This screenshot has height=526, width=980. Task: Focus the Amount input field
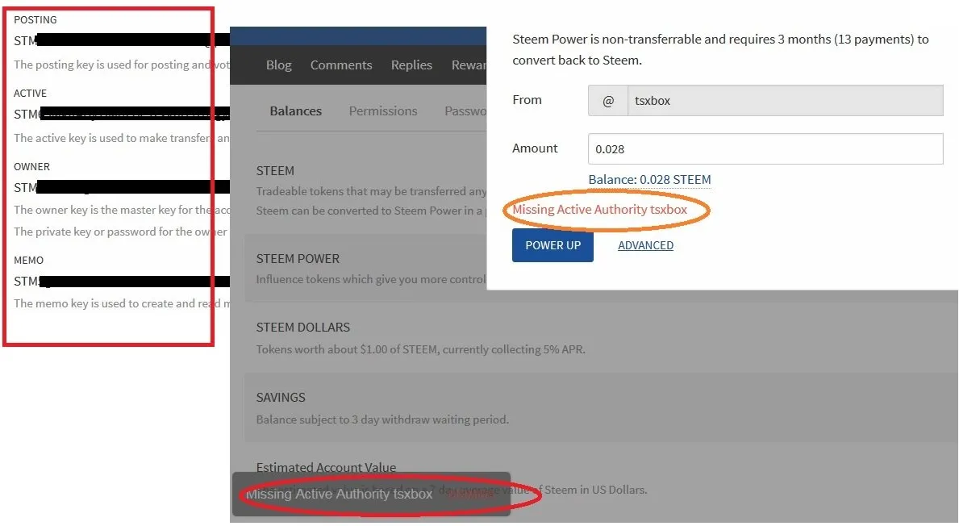(x=765, y=149)
